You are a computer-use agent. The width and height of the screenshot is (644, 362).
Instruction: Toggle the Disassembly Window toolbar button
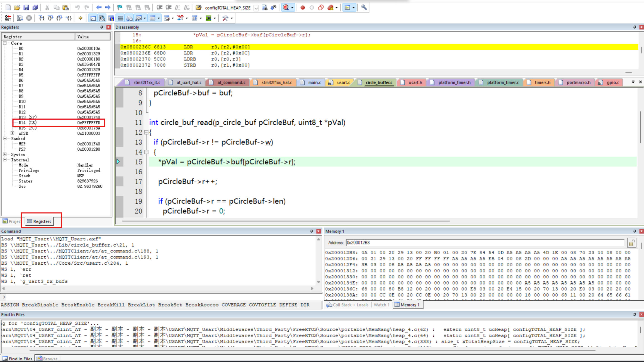[x=102, y=18]
